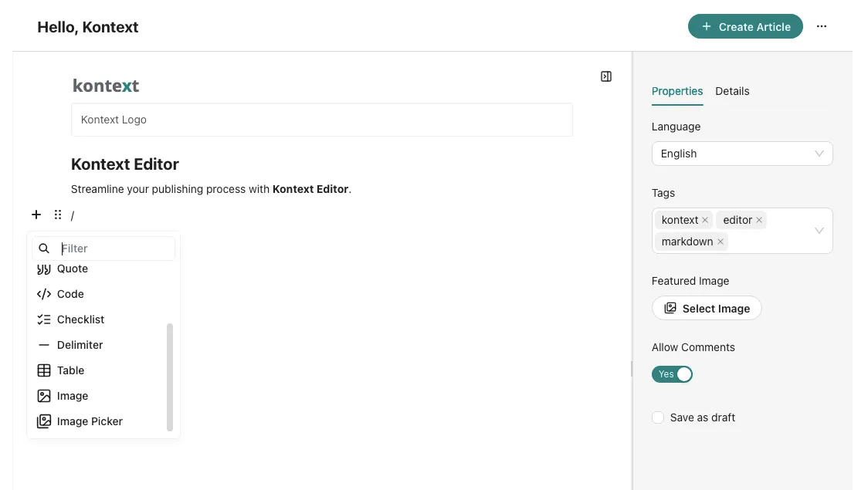Remove the editor tag
The image size is (868, 490).
coord(759,220)
